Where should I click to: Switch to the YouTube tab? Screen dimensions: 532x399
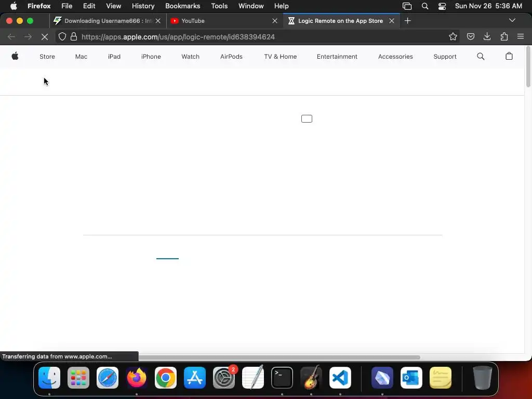[224, 21]
